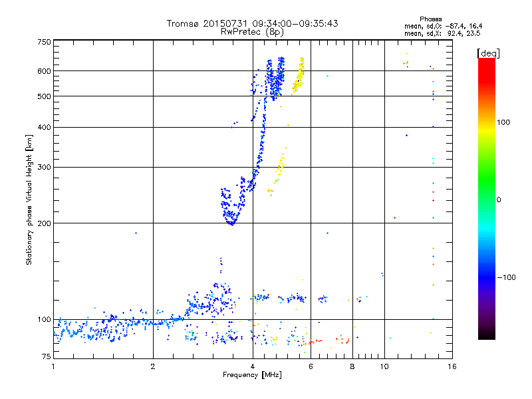Click the title 'Tromsø 20150731 09:34:00-09:35:43'

point(252,23)
